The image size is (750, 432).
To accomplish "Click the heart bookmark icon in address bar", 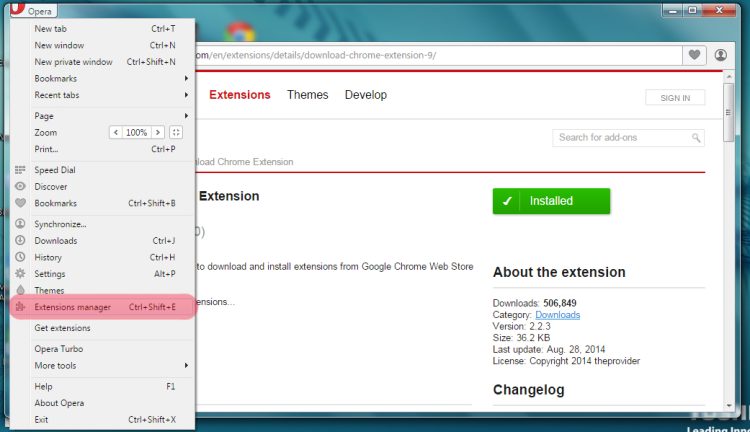I will [x=694, y=55].
